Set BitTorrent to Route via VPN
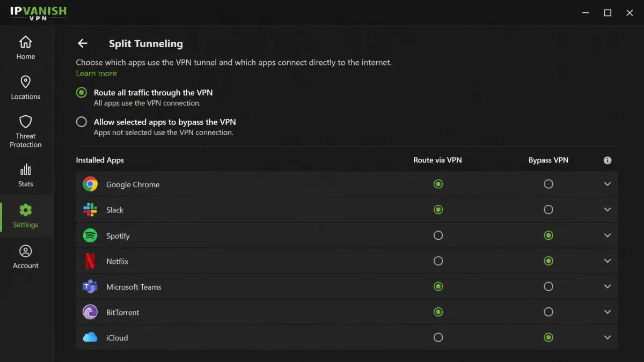Screen dimensions: 644x362 coord(438,312)
